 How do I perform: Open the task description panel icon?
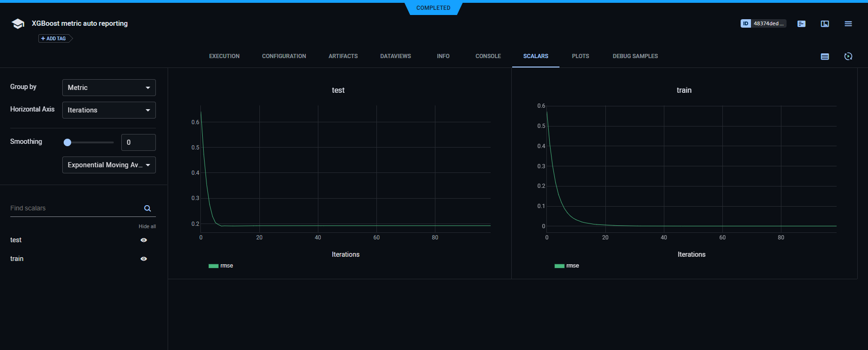pos(802,24)
